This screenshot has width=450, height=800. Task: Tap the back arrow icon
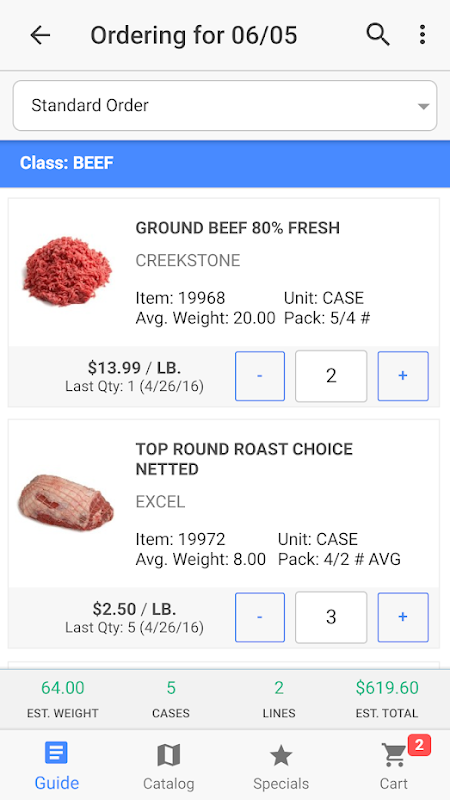click(x=40, y=35)
